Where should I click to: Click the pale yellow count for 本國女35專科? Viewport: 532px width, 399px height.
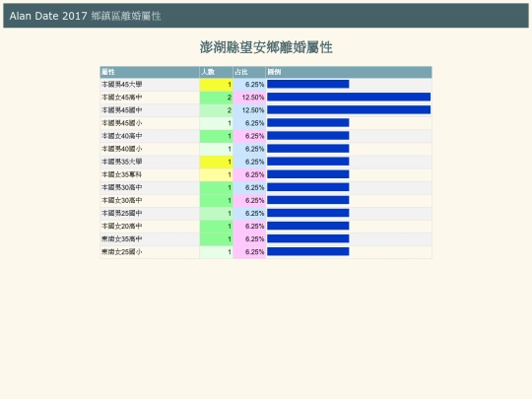(216, 174)
